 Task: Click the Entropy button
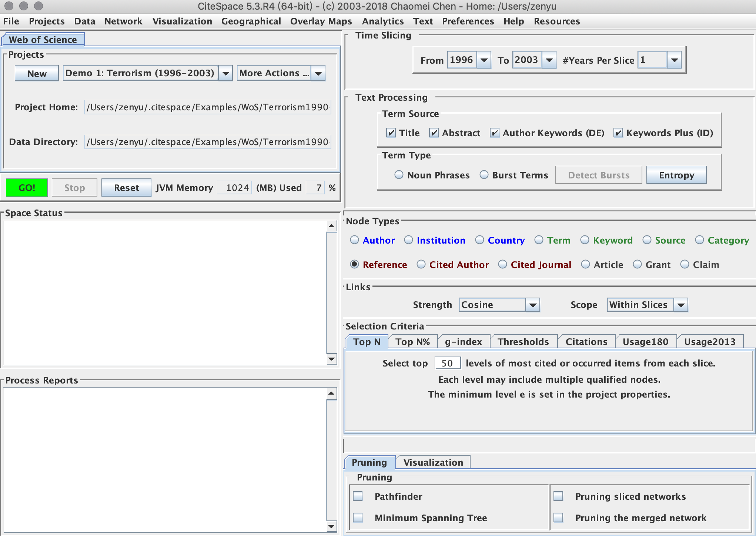pyautogui.click(x=676, y=175)
